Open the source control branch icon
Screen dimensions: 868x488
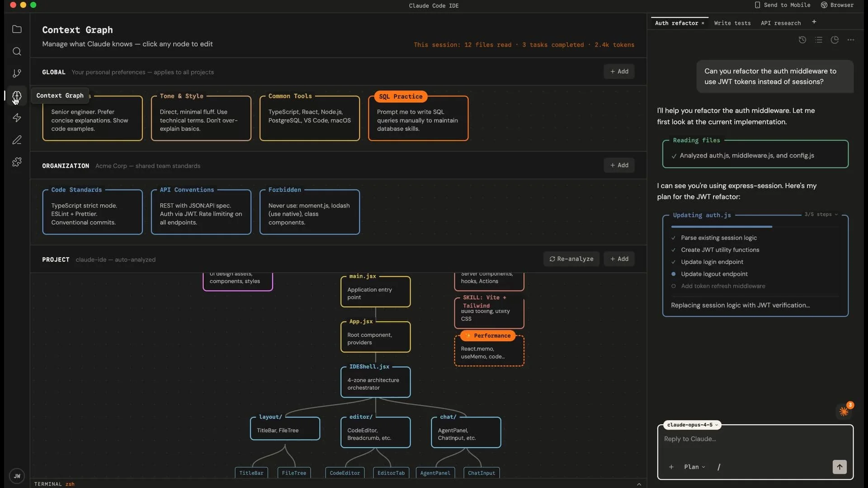click(x=17, y=73)
